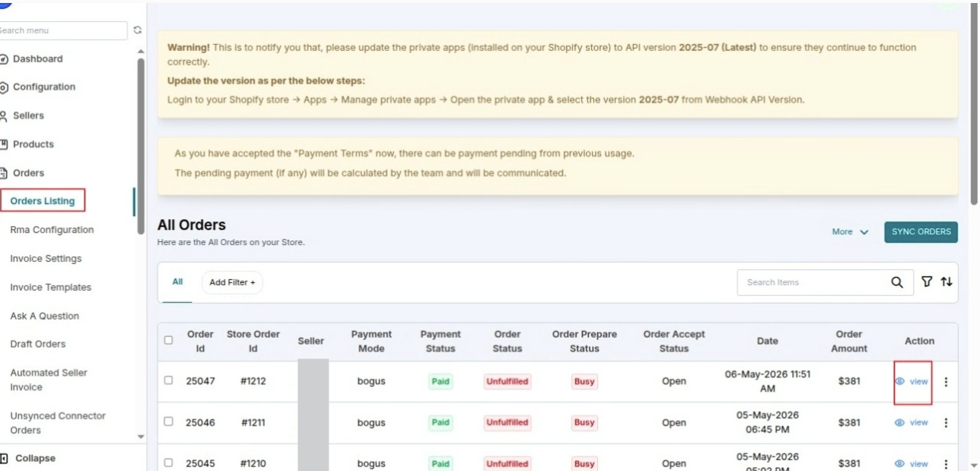Click sidebar scroll down arrow
This screenshot has height=471, width=980.
(x=140, y=437)
